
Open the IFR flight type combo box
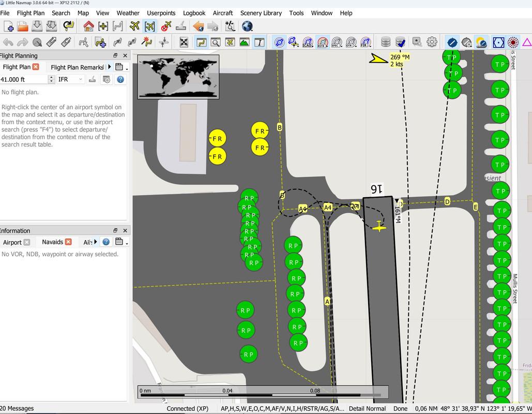click(x=70, y=79)
